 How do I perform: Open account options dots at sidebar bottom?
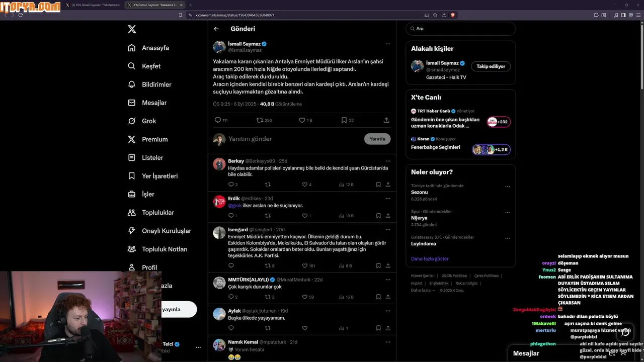(x=198, y=347)
